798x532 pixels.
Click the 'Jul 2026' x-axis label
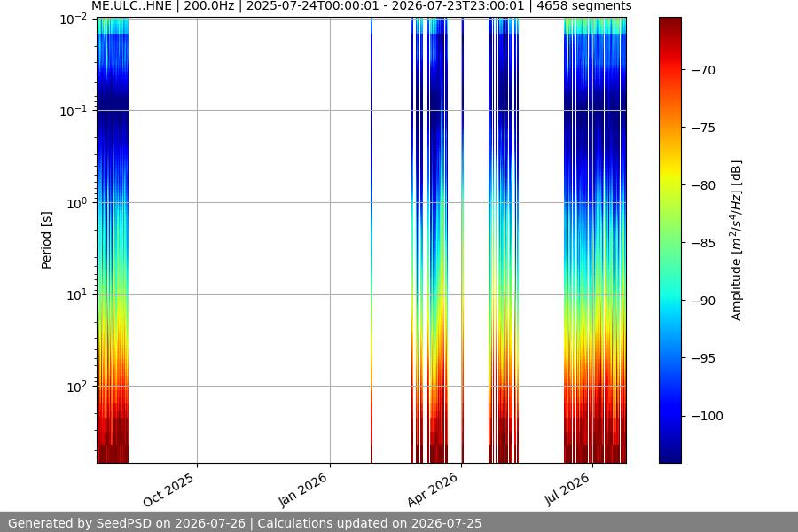567,489
